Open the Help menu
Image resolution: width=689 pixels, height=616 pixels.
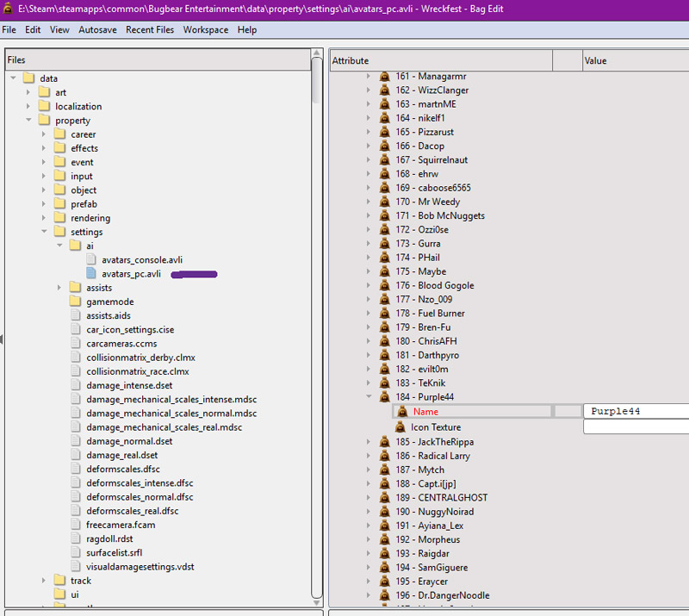coord(247,30)
